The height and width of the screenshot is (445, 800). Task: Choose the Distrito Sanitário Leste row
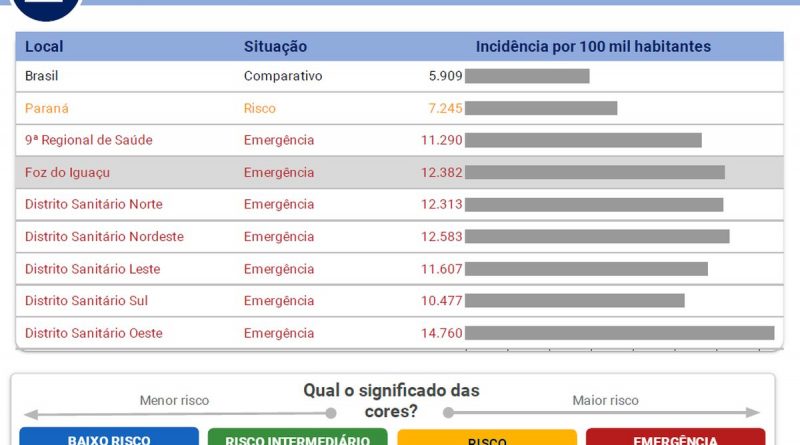click(x=92, y=269)
